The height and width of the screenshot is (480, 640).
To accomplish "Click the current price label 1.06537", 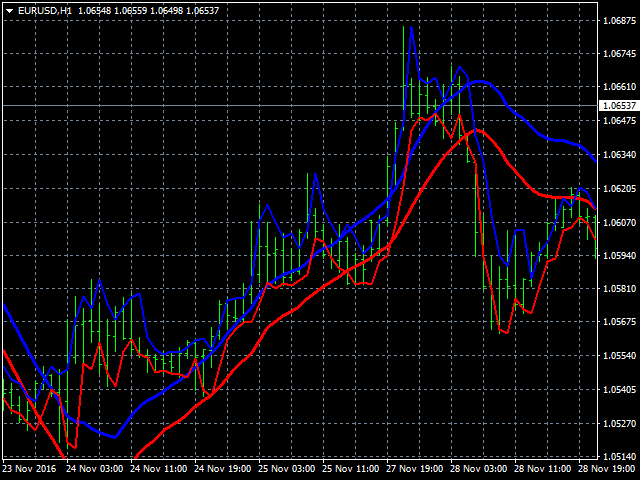I will 618,105.
